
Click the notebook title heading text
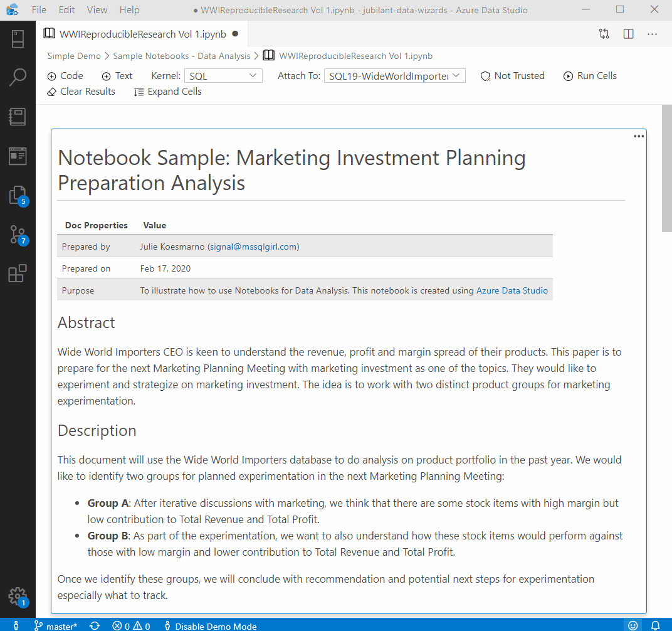pos(291,171)
